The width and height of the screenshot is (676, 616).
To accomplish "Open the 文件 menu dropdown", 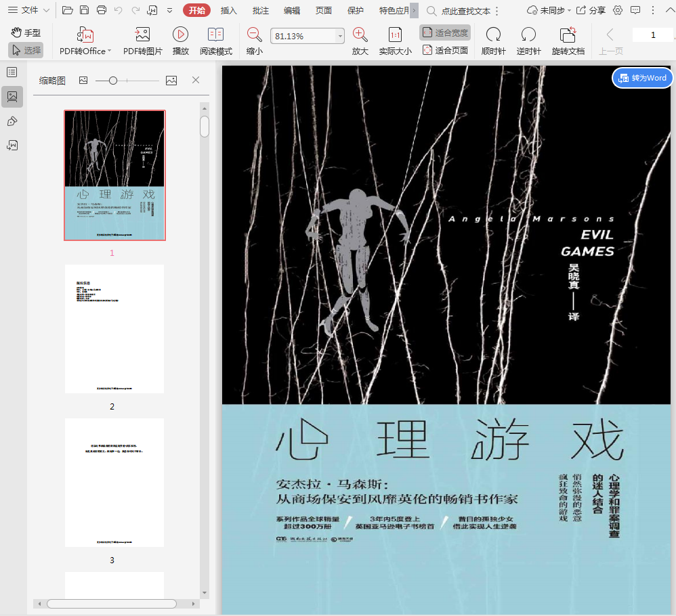I will click(x=28, y=10).
